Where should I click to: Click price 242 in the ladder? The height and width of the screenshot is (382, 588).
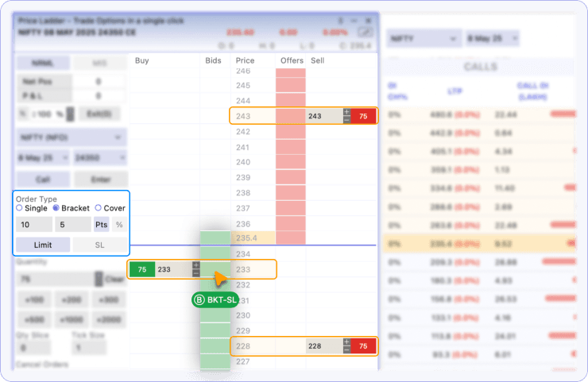[243, 132]
